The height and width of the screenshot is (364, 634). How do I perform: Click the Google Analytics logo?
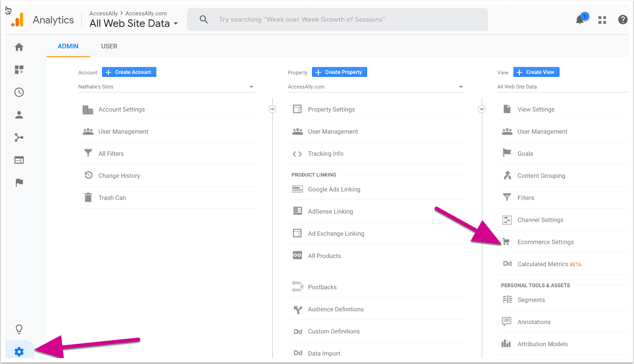click(18, 20)
